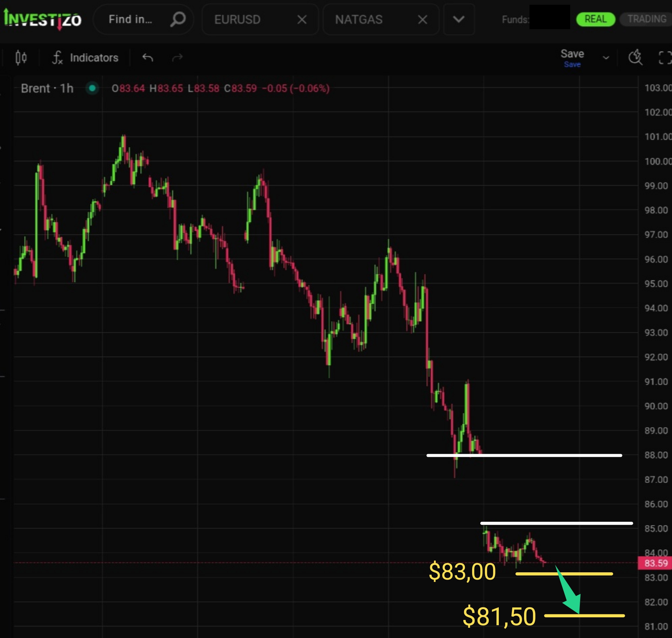Viewport: 672px width, 638px height.
Task: Click the Brent 1h symbol title
Action: click(47, 88)
